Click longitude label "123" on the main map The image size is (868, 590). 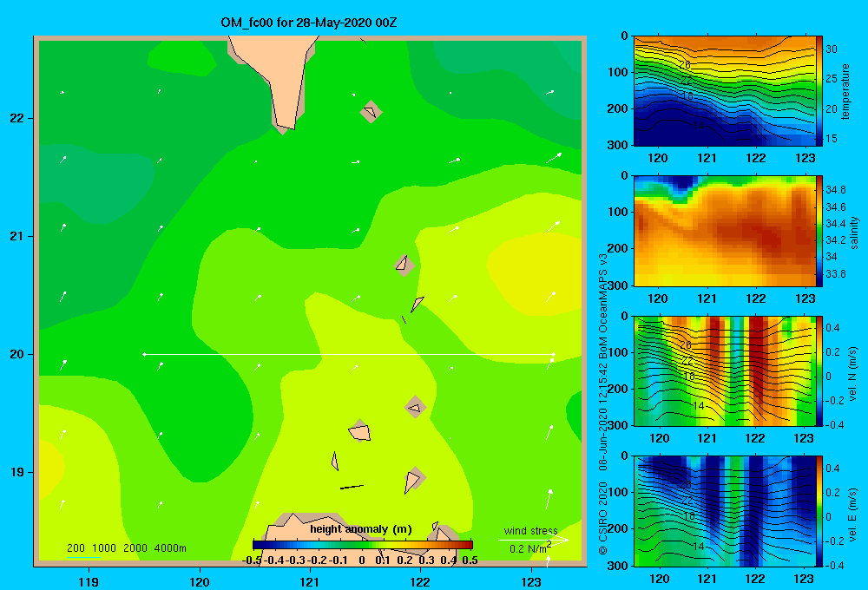531,581
